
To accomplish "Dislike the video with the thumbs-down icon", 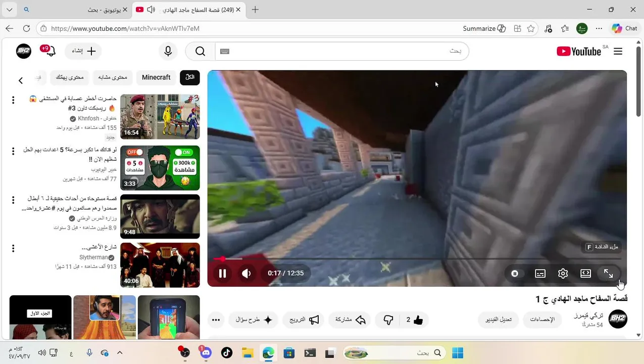I will (388, 320).
